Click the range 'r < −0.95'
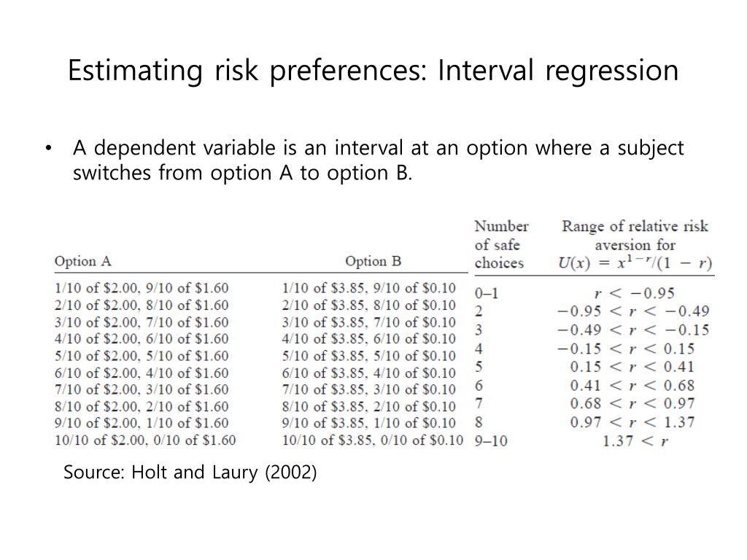Viewport: 747px width, 560px height. 635,293
